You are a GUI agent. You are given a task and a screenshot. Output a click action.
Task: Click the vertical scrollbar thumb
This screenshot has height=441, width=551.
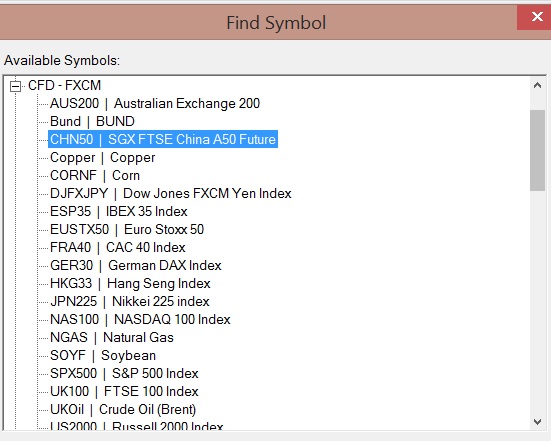(537, 150)
